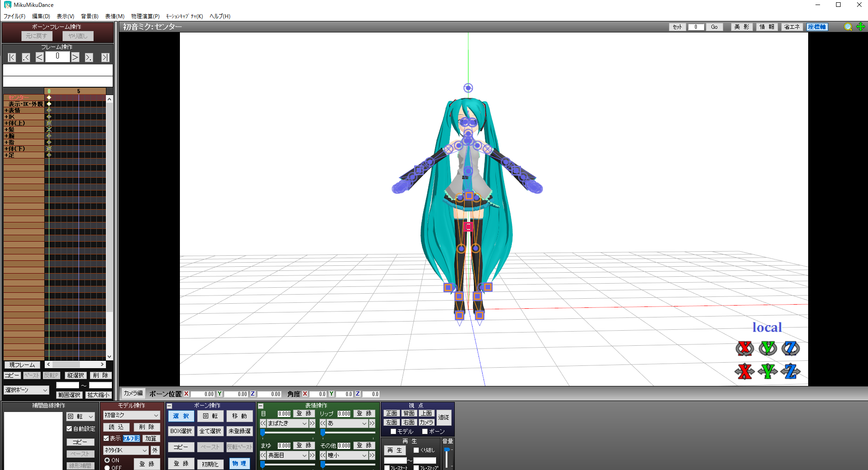Viewport: 868px width, 470px height.
Task: Click the magnifier zoom view icon
Action: click(848, 27)
